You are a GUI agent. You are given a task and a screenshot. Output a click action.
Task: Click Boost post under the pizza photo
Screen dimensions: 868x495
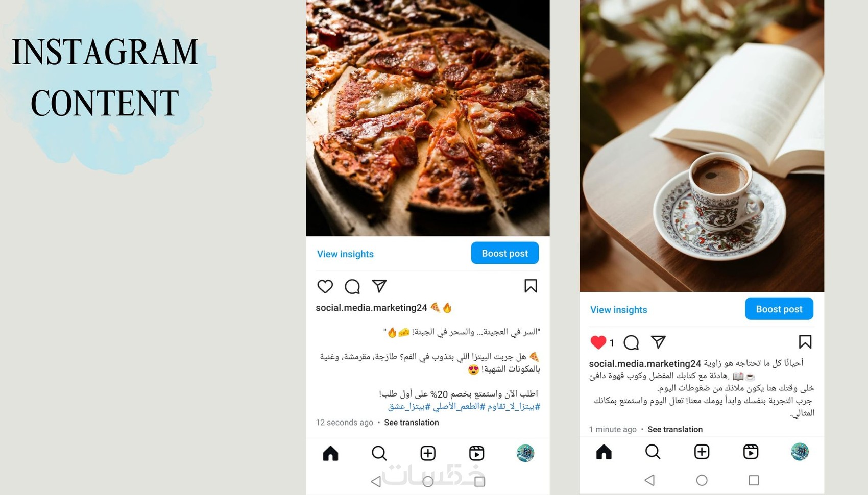pos(504,253)
